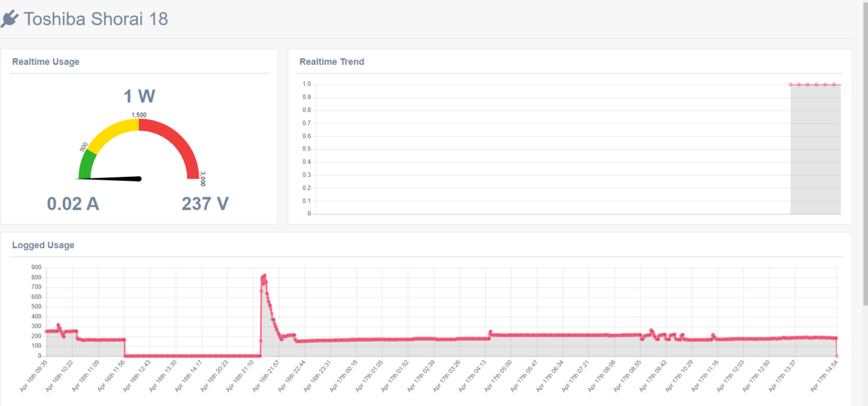Click the 800 W peak in Logged Usage
Viewport: 868px width, 406px height.
pyautogui.click(x=264, y=275)
